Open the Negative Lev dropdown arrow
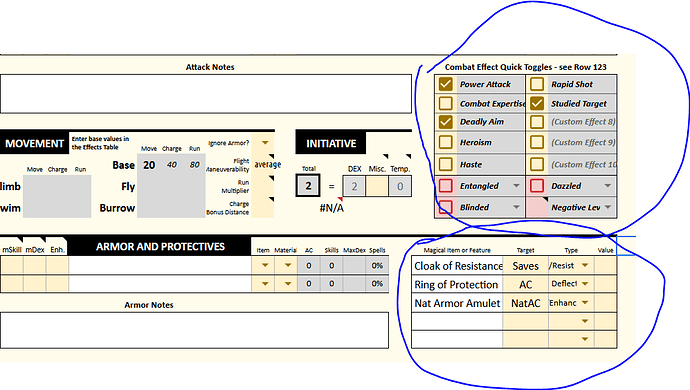Screen dimensions: 690x390 pyautogui.click(x=608, y=207)
